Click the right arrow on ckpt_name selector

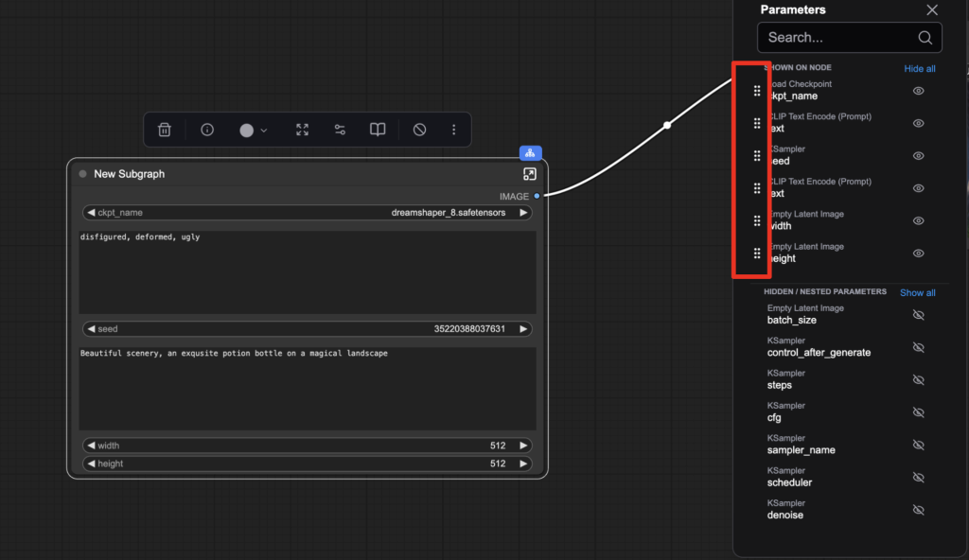(523, 213)
